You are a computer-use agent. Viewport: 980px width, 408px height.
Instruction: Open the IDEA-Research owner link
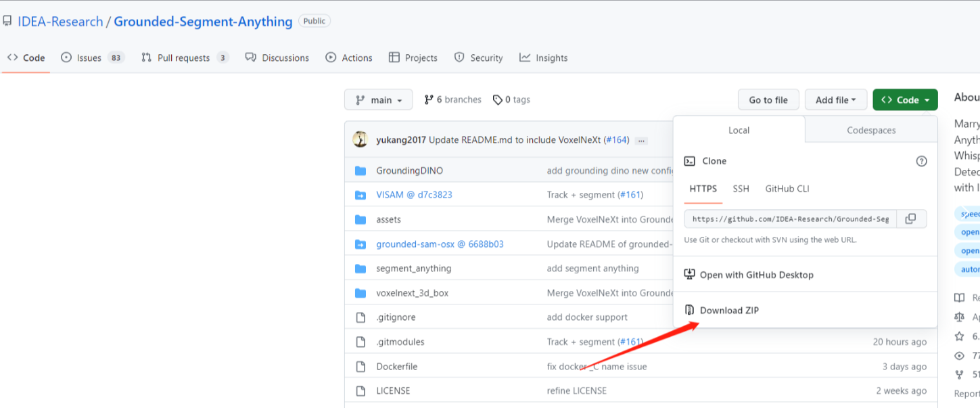[x=60, y=22]
